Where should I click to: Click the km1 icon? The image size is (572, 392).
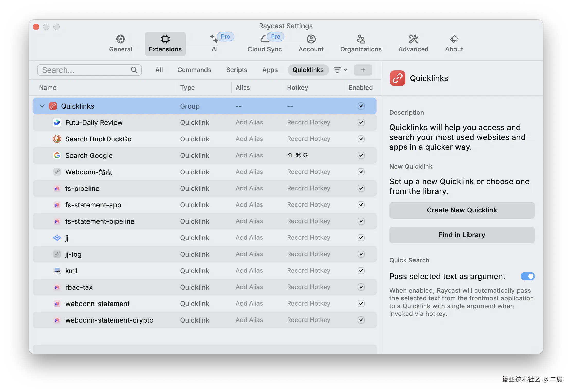(x=57, y=271)
